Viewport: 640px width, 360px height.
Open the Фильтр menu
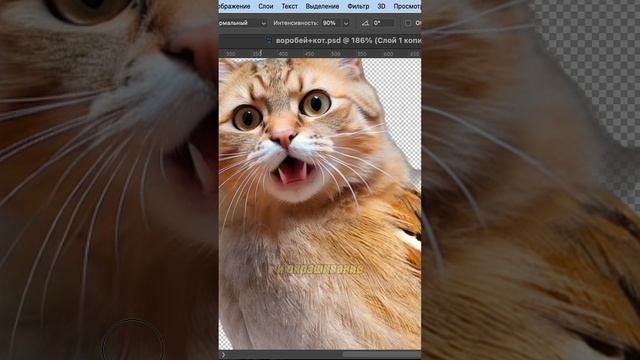click(x=358, y=7)
